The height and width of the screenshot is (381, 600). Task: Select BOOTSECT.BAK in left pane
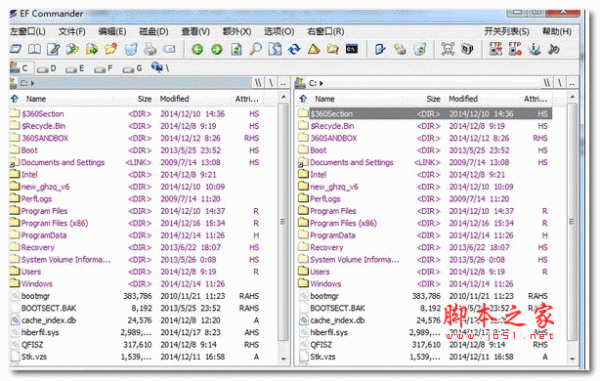(49, 308)
